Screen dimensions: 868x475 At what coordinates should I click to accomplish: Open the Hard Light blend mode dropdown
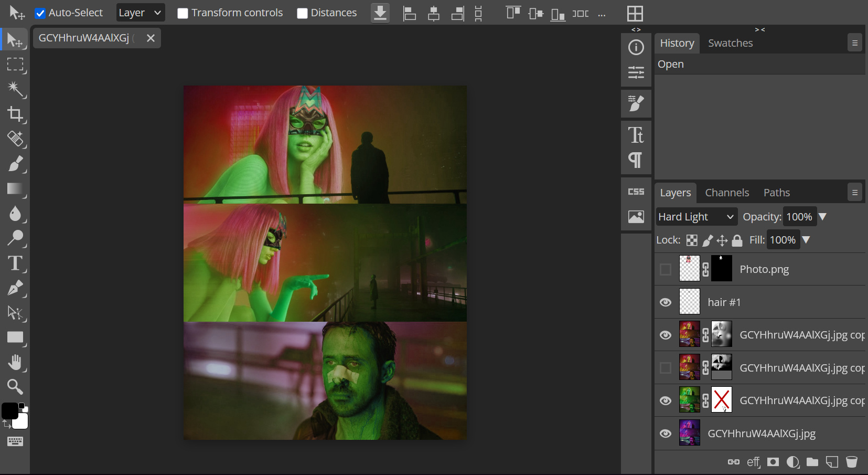coord(696,217)
